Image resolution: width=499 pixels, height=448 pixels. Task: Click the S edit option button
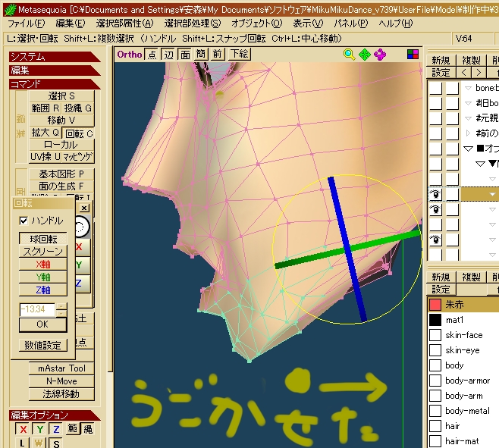pyautogui.click(x=56, y=443)
